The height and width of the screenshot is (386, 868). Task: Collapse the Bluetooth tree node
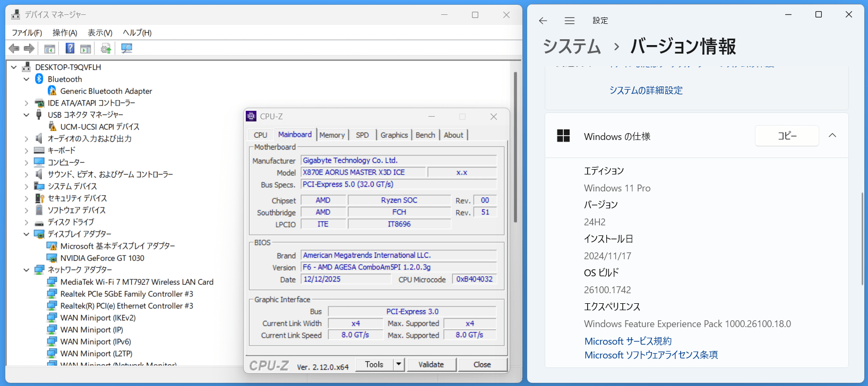pyautogui.click(x=27, y=79)
